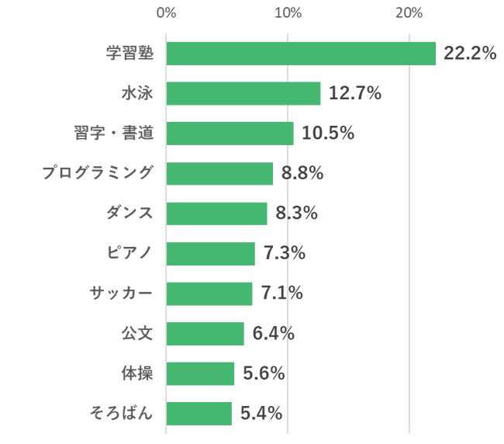Click the 5.4% data label
Screen dimensions: 504x444
pos(261,414)
